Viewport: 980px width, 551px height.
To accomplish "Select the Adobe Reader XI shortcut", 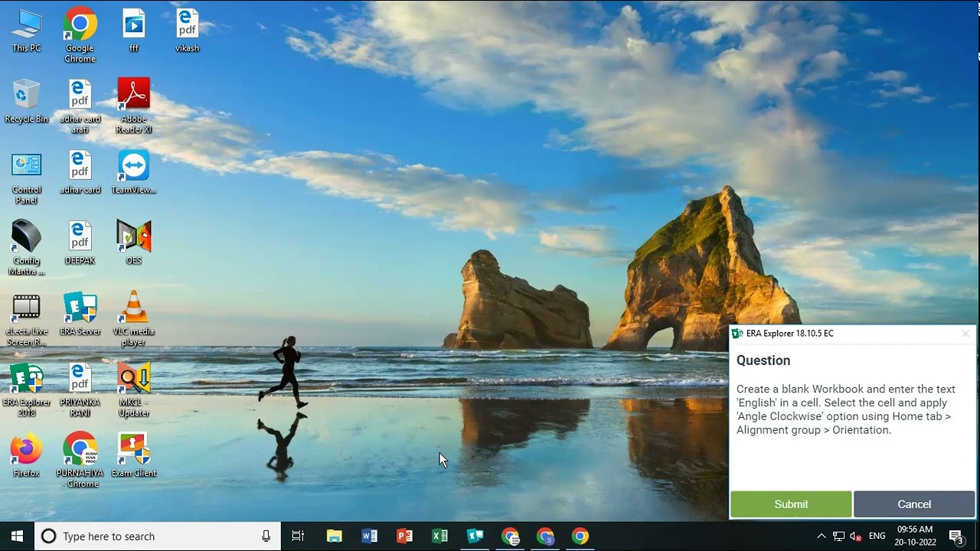I will tap(134, 106).
